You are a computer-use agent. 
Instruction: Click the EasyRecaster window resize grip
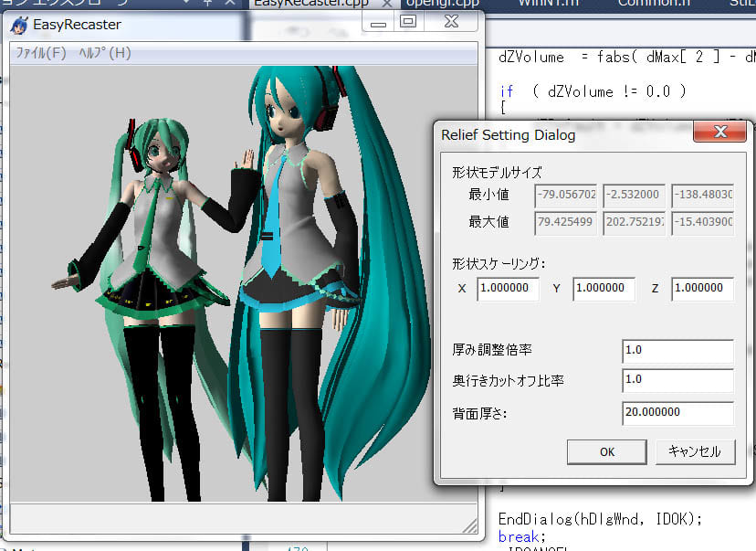pos(470,526)
